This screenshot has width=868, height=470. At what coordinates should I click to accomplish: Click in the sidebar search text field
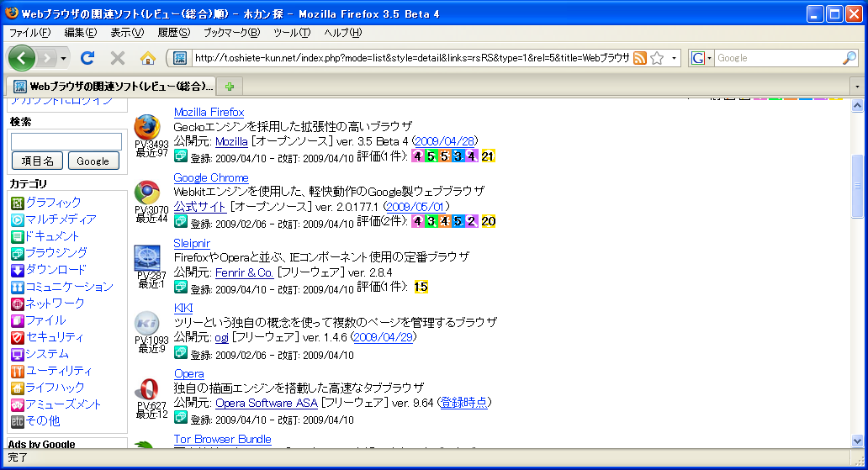[x=66, y=141]
